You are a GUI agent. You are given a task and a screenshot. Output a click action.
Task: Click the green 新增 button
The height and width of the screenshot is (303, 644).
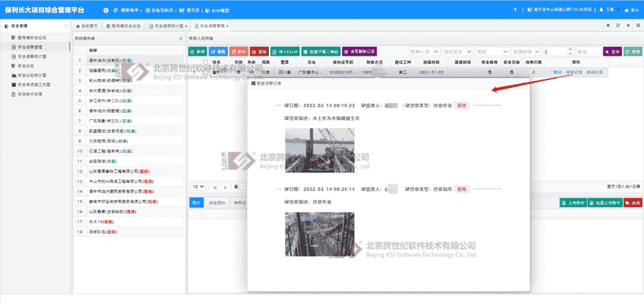pyautogui.click(x=197, y=52)
